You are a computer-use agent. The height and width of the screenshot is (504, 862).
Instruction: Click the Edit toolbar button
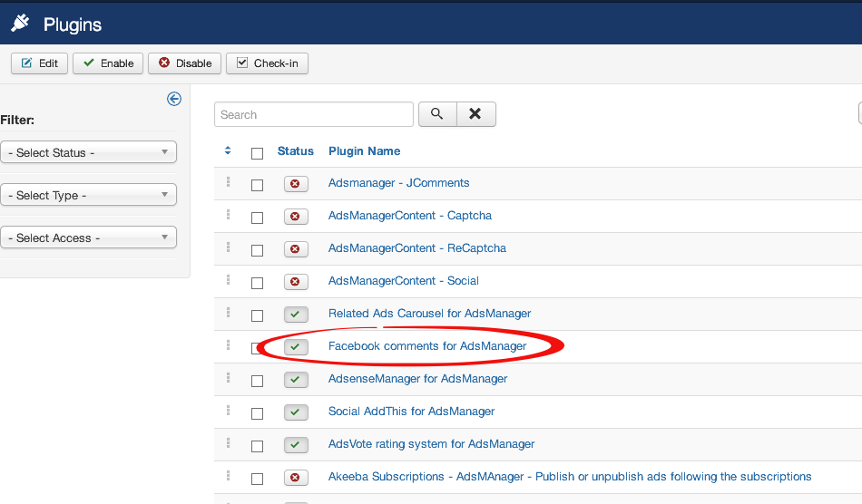coord(40,63)
